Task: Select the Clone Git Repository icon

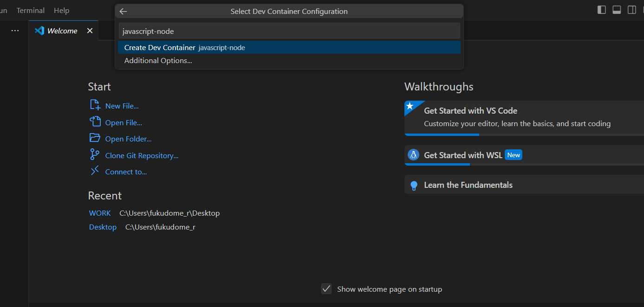Action: coord(94,155)
